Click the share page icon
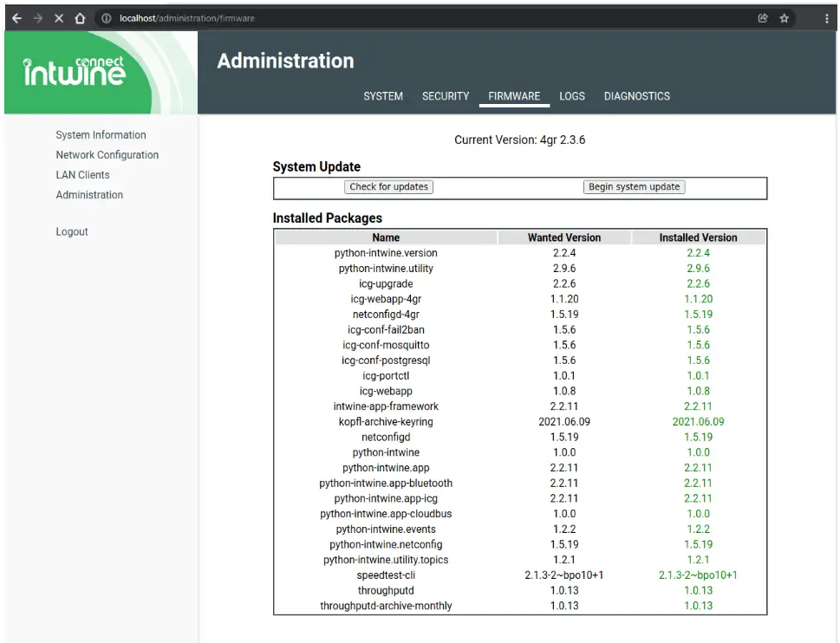840x643 pixels. [763, 18]
